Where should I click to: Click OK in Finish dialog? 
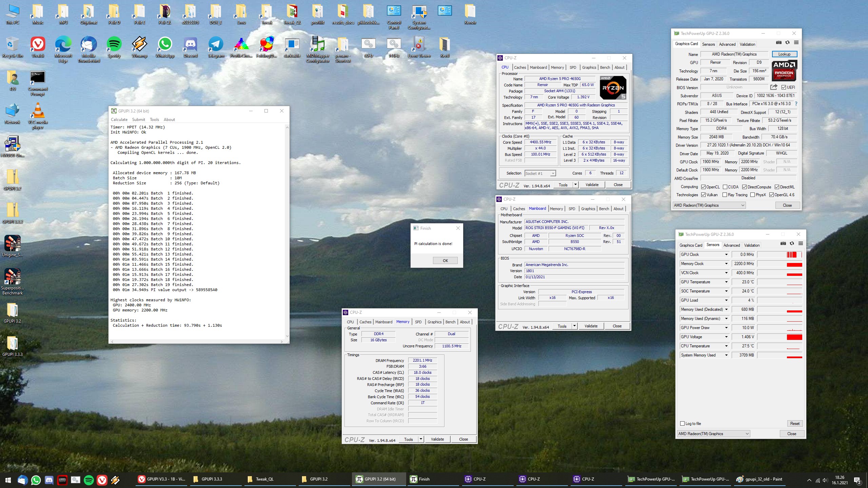click(x=445, y=261)
